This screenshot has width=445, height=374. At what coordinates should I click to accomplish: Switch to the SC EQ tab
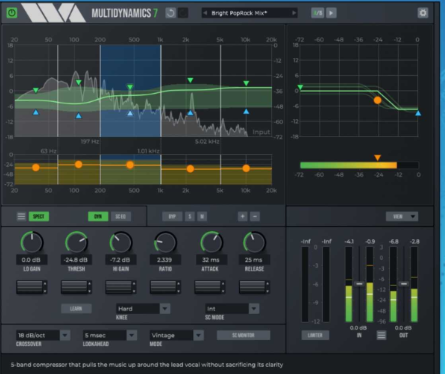point(121,216)
